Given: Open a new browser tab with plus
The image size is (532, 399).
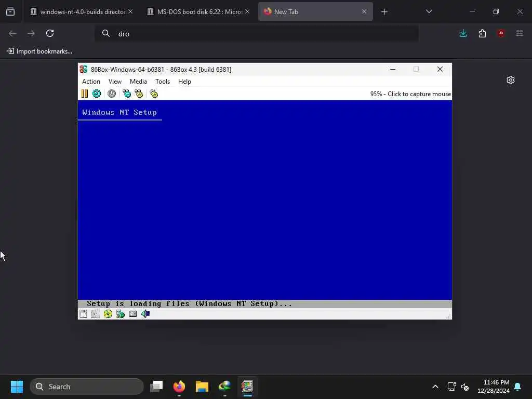Looking at the screenshot, I should 384,12.
